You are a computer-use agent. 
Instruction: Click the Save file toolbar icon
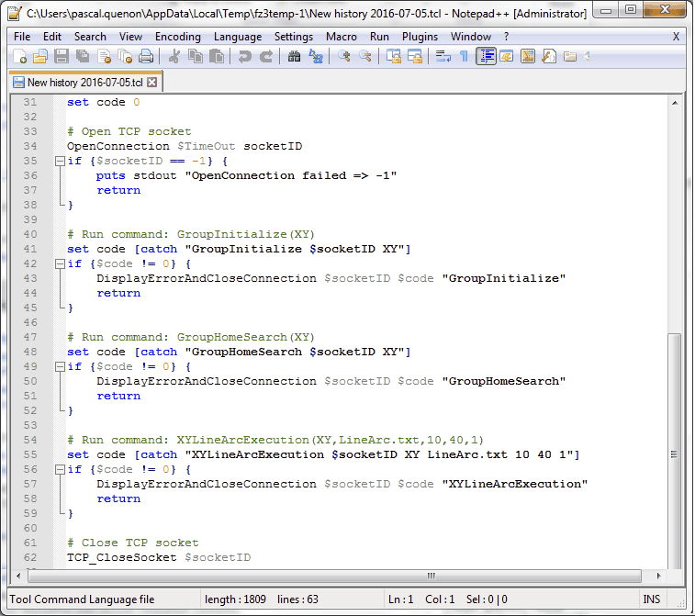[x=61, y=57]
